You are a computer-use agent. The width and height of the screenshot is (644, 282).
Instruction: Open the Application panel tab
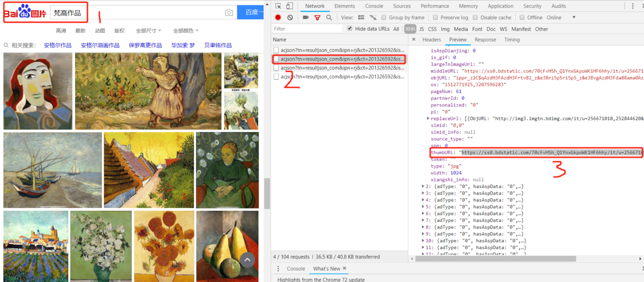coord(500,6)
